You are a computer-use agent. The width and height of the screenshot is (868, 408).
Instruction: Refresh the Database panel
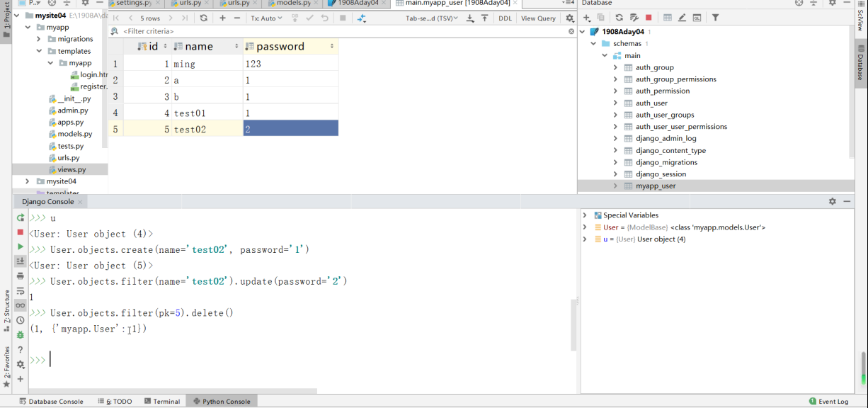[x=619, y=18]
